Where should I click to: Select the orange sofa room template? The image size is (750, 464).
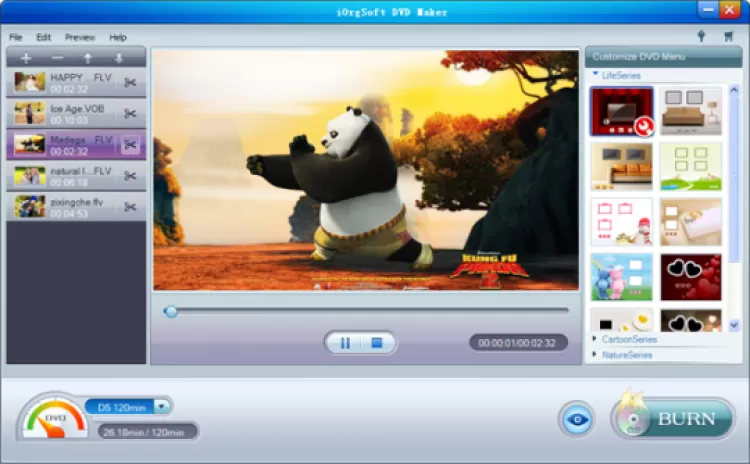(x=621, y=166)
